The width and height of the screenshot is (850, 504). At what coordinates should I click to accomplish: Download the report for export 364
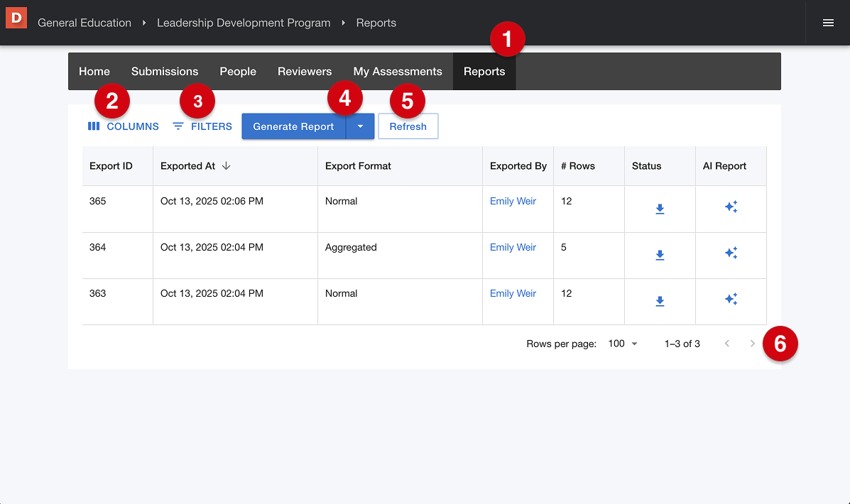(660, 256)
